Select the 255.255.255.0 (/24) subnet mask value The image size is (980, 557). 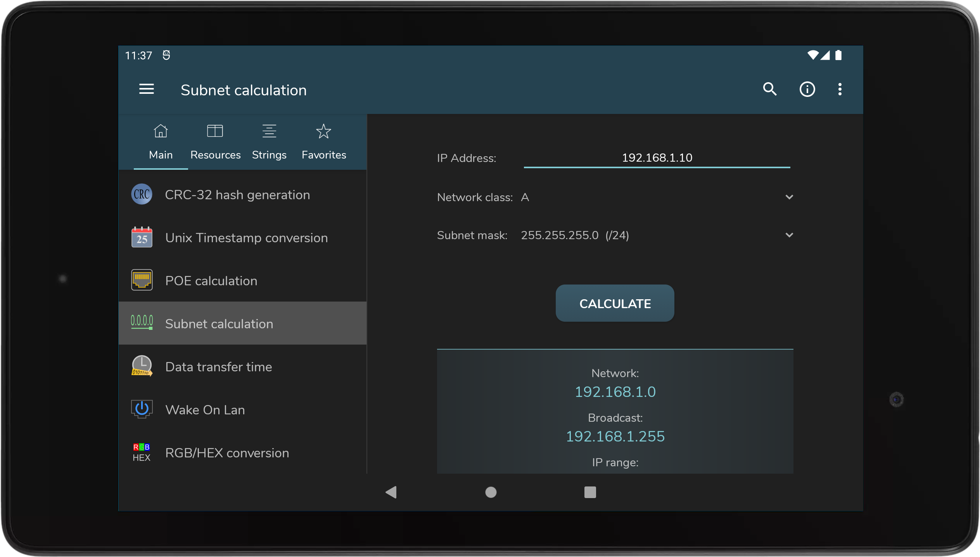[575, 235]
